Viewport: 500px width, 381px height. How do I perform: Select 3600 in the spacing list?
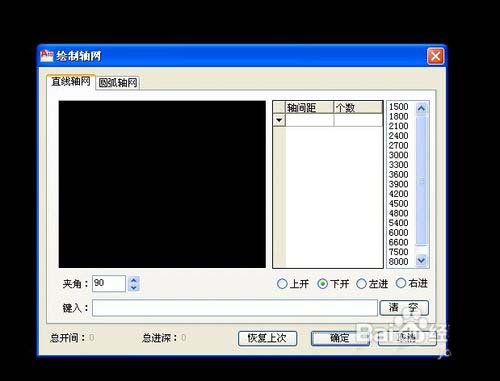pyautogui.click(x=399, y=174)
